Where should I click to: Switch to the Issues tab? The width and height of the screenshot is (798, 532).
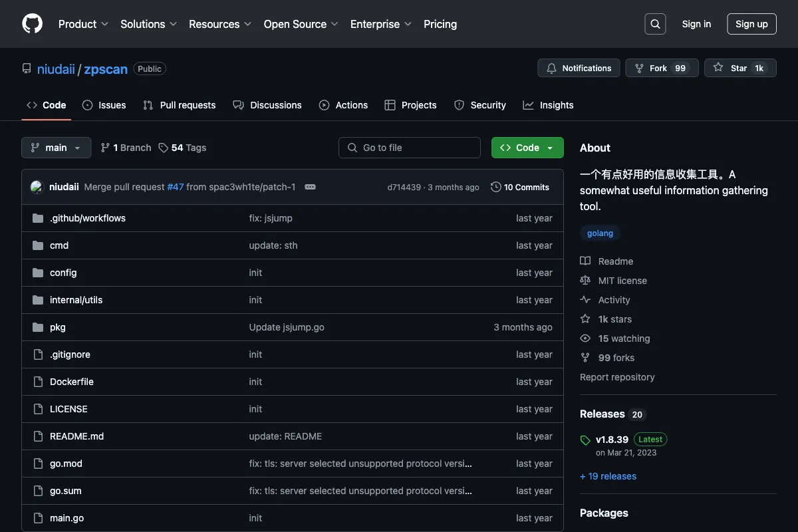[104, 105]
